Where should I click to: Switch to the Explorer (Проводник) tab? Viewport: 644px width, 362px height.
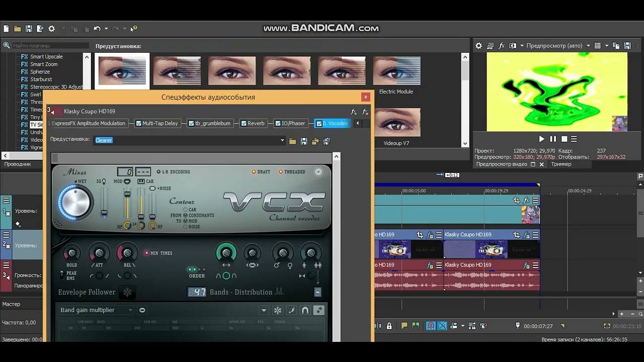tap(18, 164)
